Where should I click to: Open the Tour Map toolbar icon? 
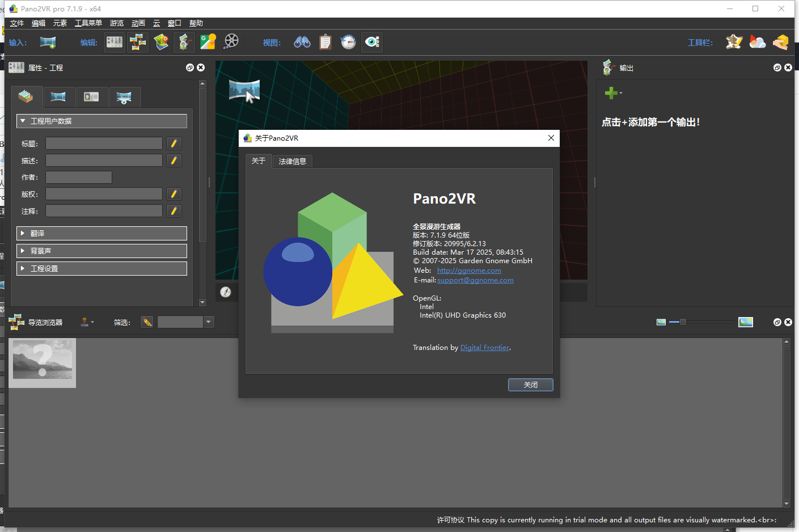(x=161, y=42)
